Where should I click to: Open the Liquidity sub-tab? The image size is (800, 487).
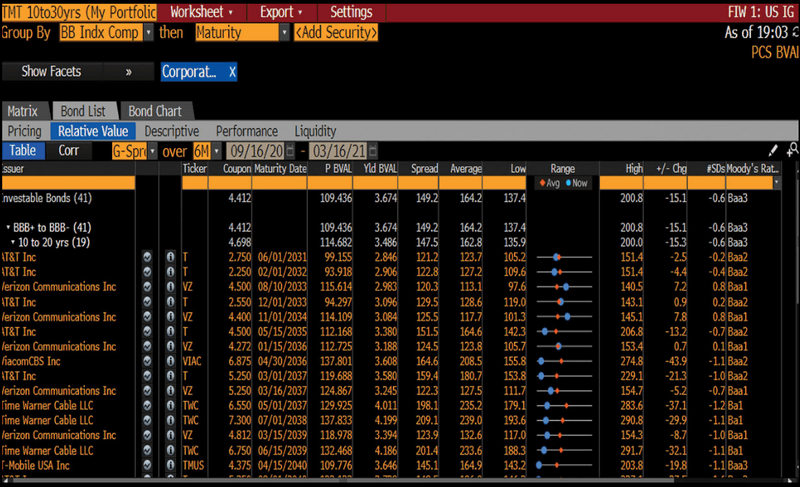(315, 131)
